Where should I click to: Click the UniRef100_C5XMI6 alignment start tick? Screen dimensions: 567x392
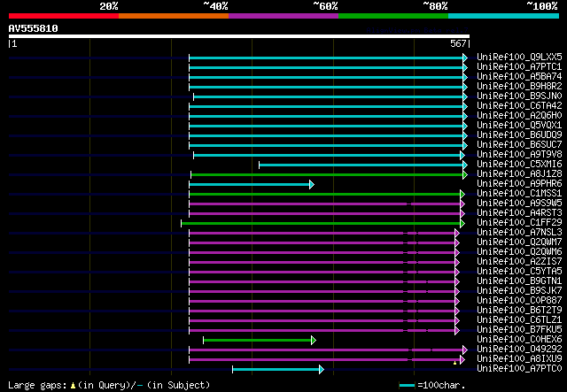[259, 165]
